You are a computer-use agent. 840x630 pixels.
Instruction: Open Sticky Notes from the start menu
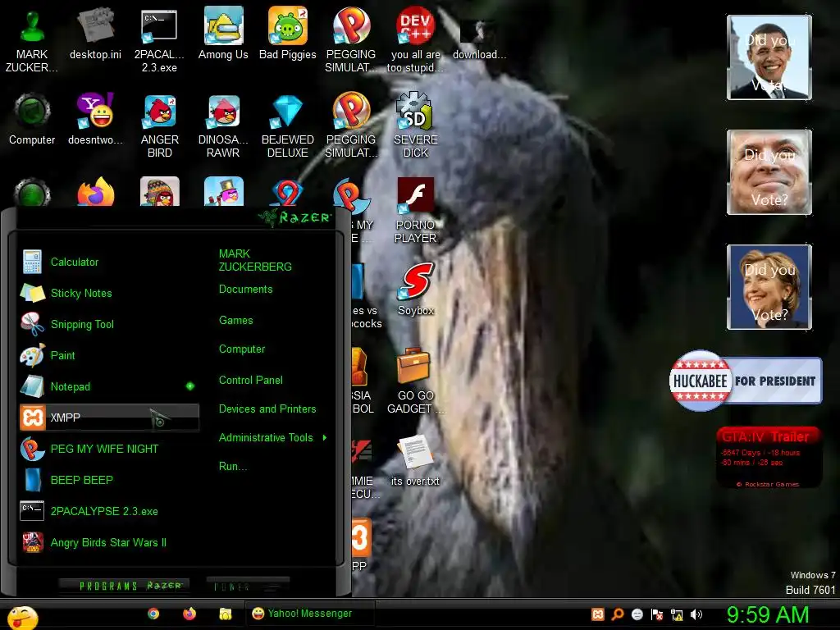point(109,293)
